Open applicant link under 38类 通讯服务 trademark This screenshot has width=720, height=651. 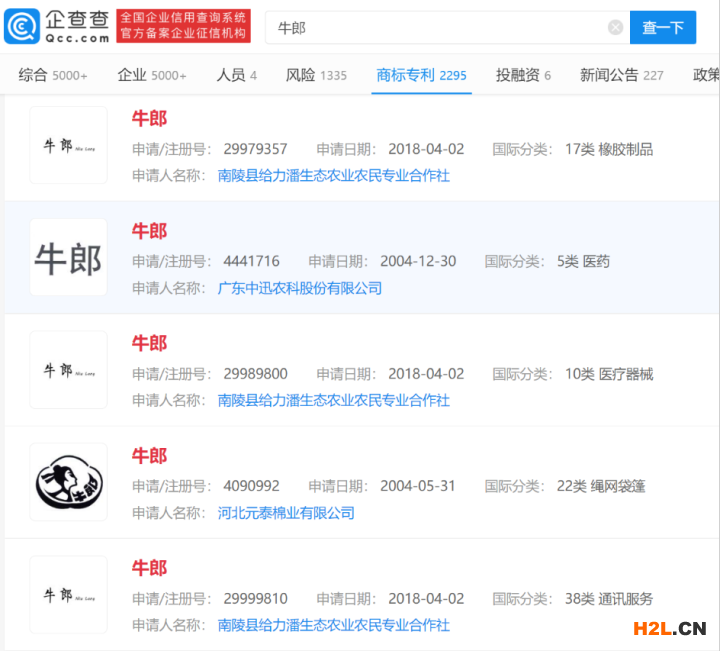tap(333, 625)
